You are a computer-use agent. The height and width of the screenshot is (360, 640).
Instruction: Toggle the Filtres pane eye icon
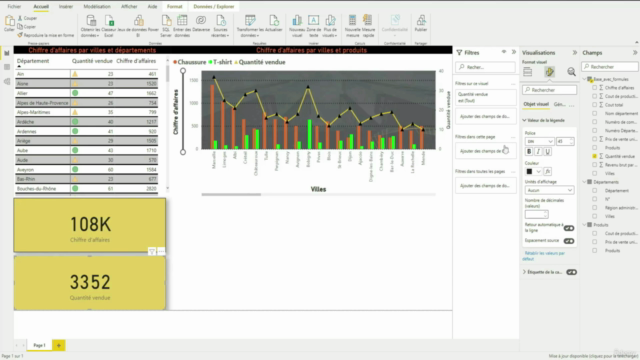[x=504, y=52]
